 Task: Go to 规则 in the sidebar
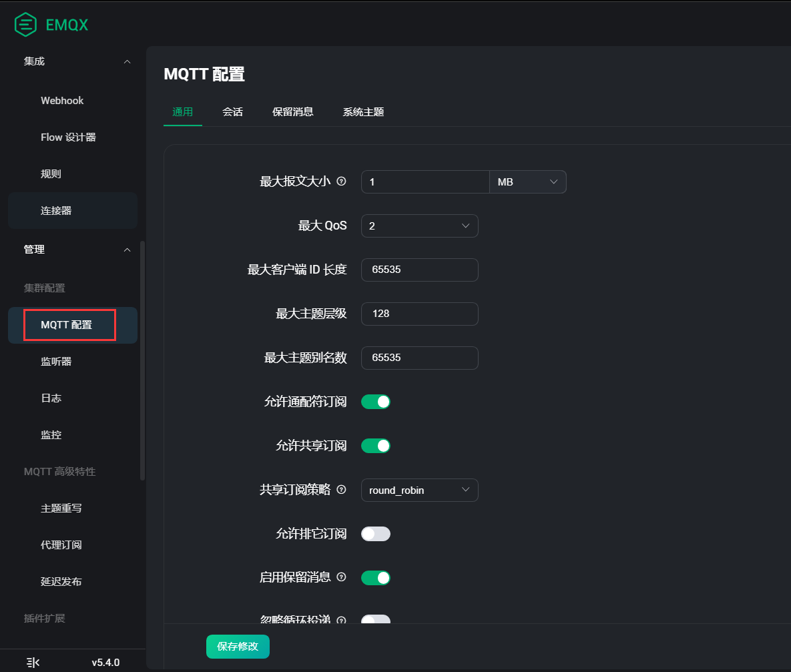point(73,174)
